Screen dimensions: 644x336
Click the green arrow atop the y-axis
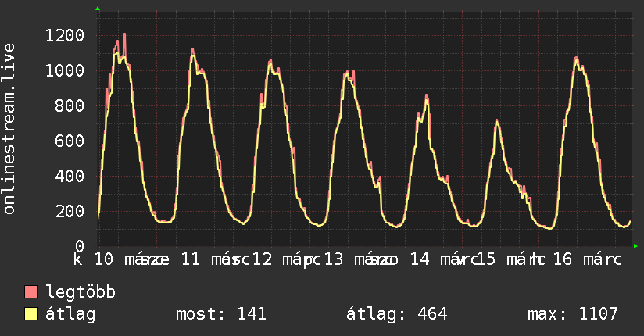[98, 9]
